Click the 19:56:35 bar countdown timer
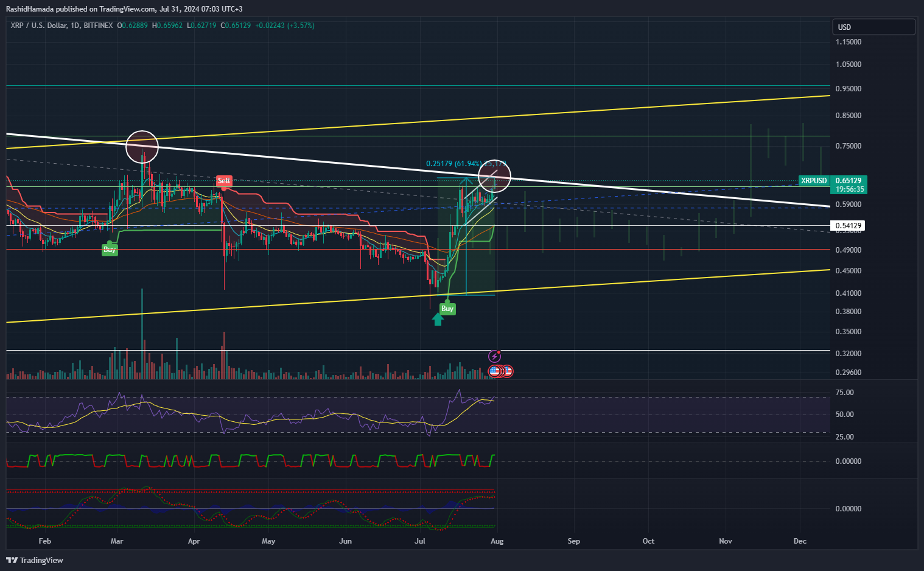 [x=849, y=189]
